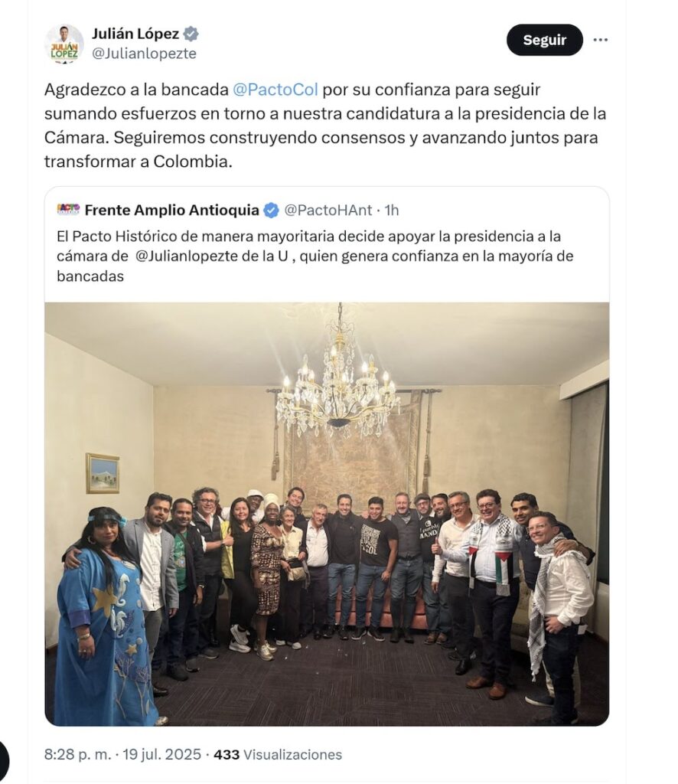This screenshot has height=784, width=678.
Task: Open the three-dot more options menu
Action: [x=600, y=40]
